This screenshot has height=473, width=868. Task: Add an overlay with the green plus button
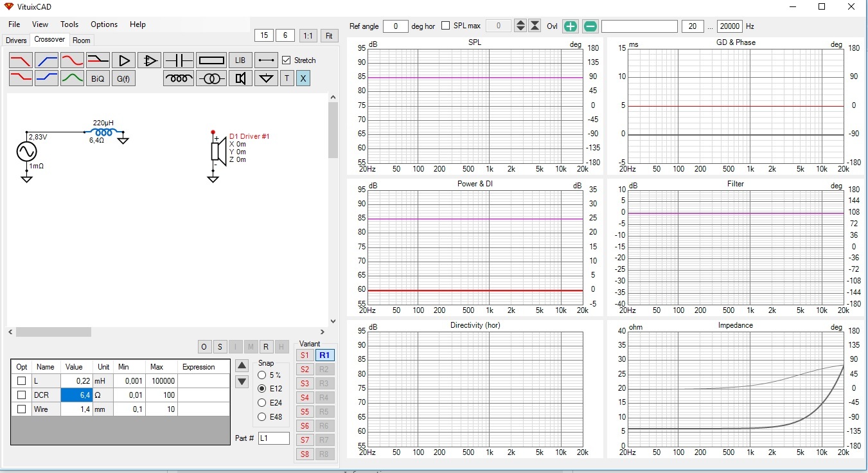pos(571,26)
